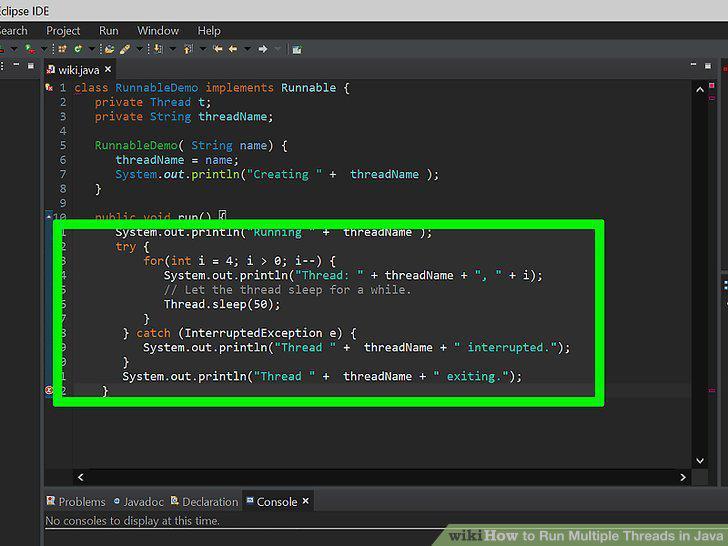The height and width of the screenshot is (546, 728).
Task: Open the Previous Annotation dropdown arrow
Action: (x=203, y=49)
